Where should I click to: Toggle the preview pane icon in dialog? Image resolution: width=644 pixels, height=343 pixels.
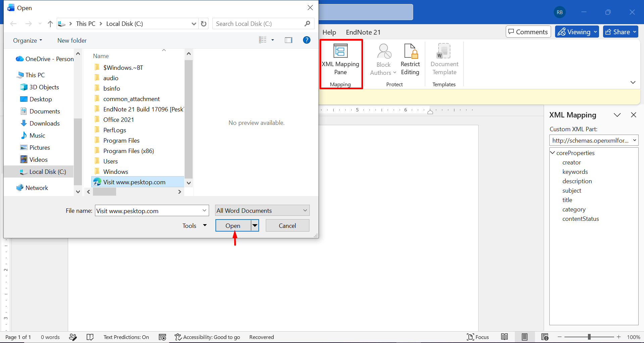pos(289,40)
